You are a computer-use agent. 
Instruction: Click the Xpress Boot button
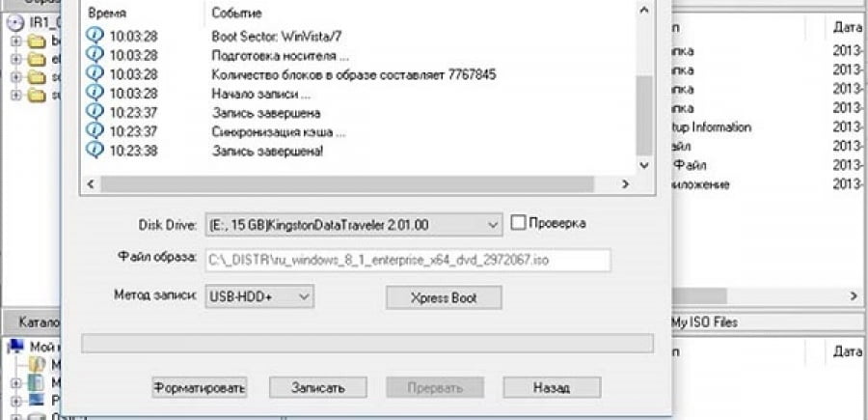[444, 297]
